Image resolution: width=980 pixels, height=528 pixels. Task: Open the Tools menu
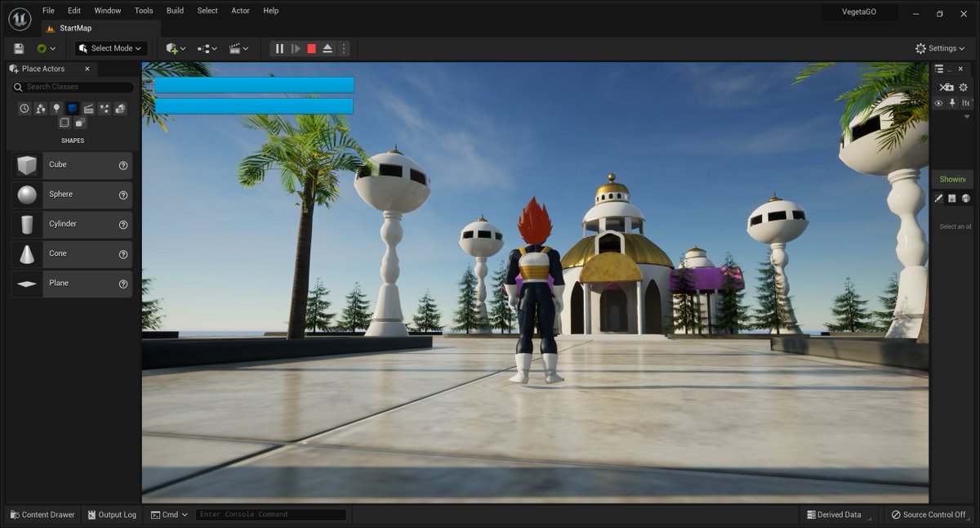[144, 11]
